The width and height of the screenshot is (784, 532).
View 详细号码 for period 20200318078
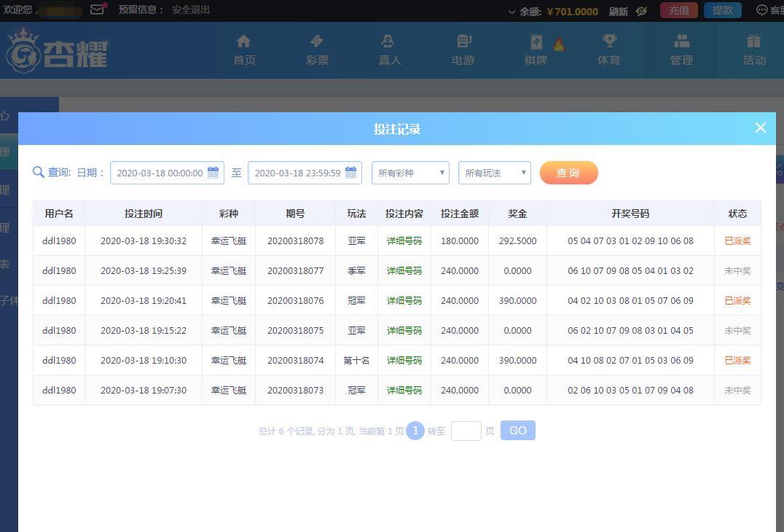coord(404,240)
